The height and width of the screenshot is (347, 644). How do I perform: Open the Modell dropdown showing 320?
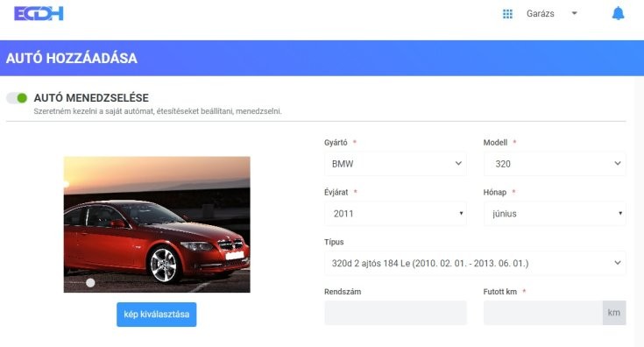pyautogui.click(x=555, y=164)
